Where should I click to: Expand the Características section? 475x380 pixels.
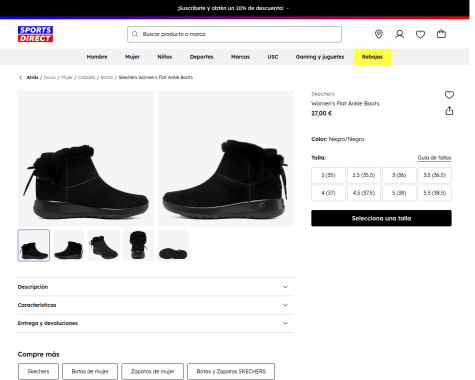[x=156, y=305]
